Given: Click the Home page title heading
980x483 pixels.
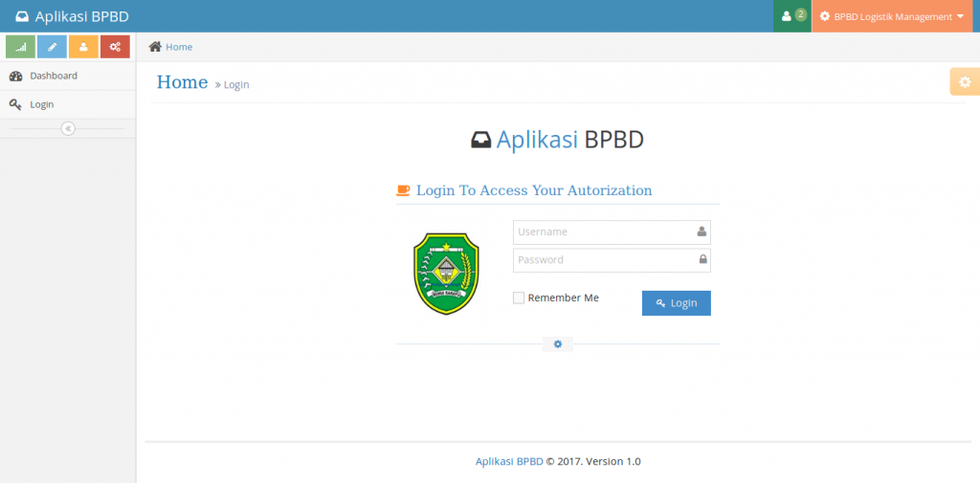Looking at the screenshot, I should click(182, 82).
